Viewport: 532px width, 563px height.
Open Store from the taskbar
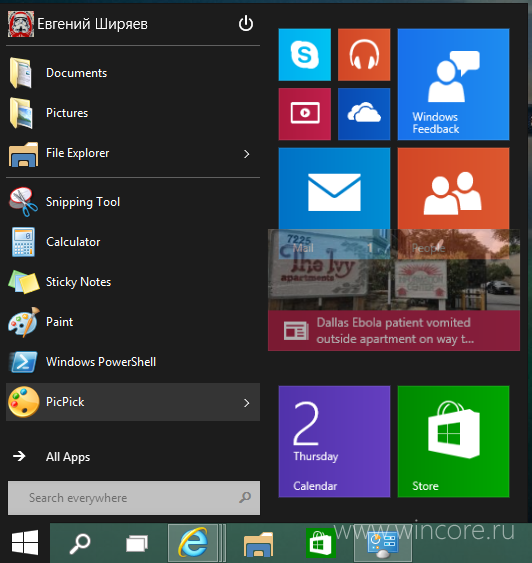click(x=321, y=544)
